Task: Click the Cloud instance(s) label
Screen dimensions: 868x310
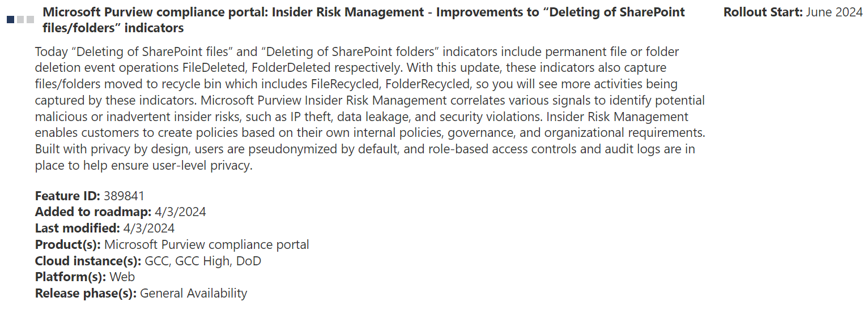Action: 88,261
